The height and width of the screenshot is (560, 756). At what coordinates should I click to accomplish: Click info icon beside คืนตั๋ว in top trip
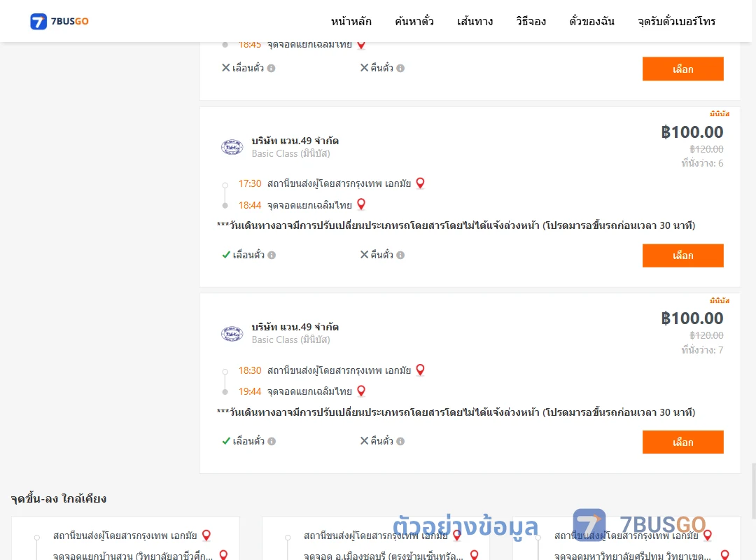pos(400,69)
